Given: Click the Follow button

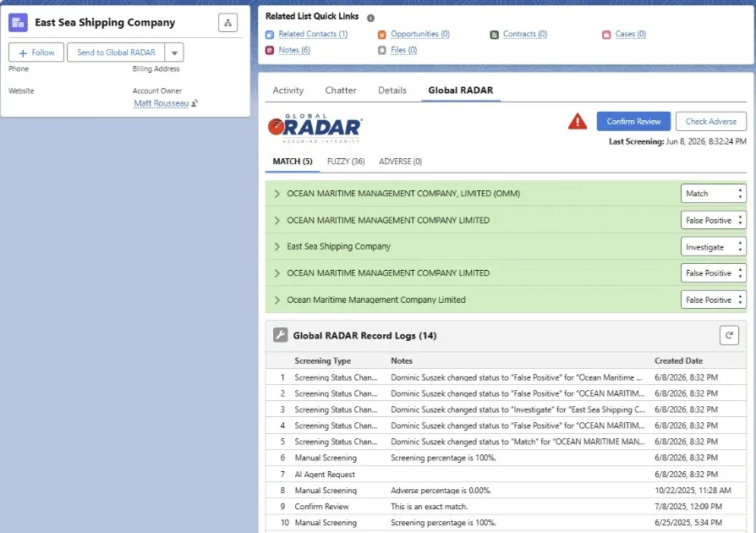Looking at the screenshot, I should pos(36,52).
